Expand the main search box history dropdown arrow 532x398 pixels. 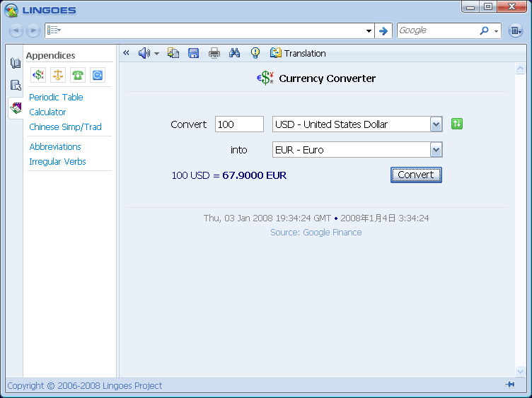[x=369, y=31]
